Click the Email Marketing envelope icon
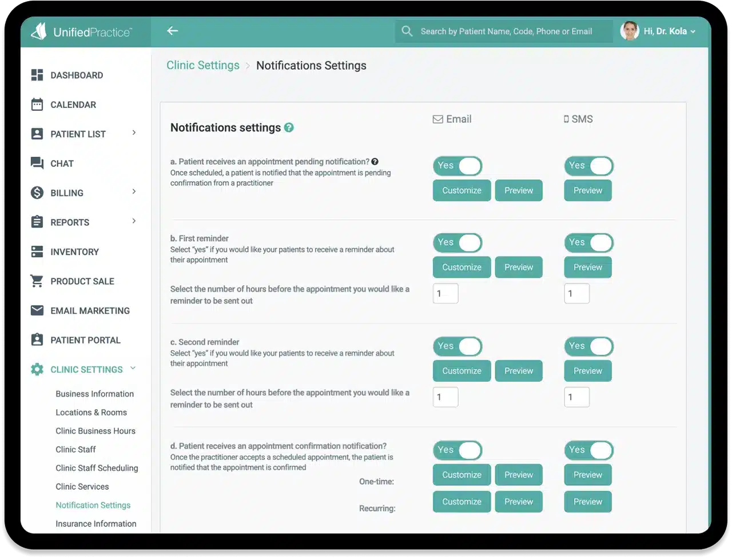732x560 pixels. pos(37,310)
